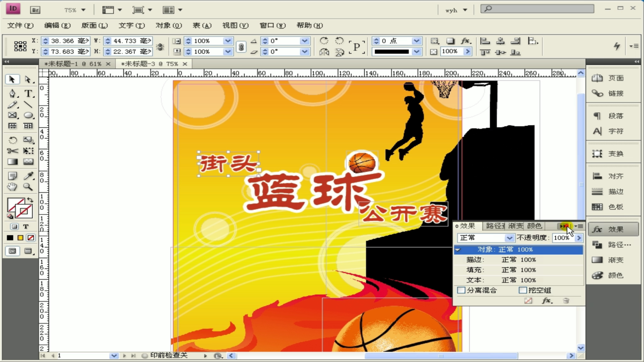Click the Apply Gradient swatch in toolbox
Image resolution: width=644 pixels, height=362 pixels.
tap(21, 238)
